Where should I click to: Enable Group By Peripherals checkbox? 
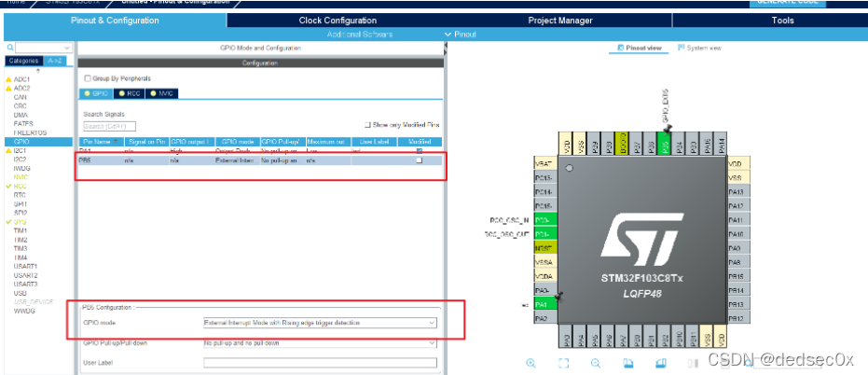[x=88, y=78]
